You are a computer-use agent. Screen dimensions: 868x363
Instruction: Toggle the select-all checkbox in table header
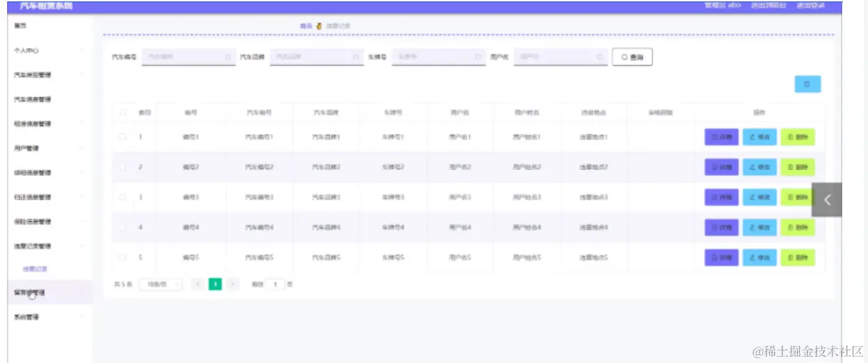tap(123, 112)
